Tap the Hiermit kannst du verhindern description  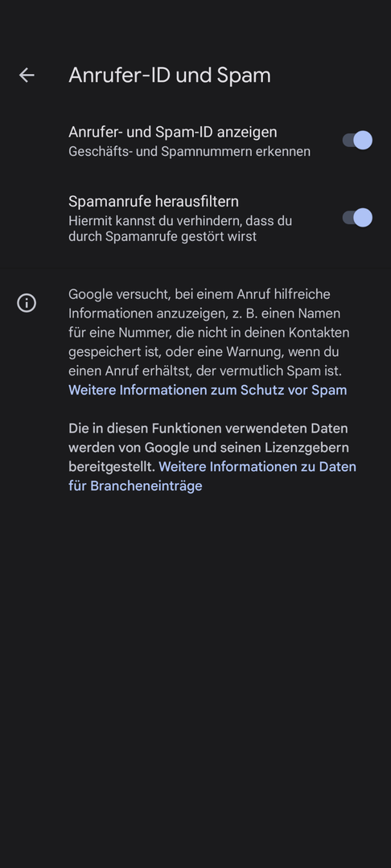click(x=180, y=228)
